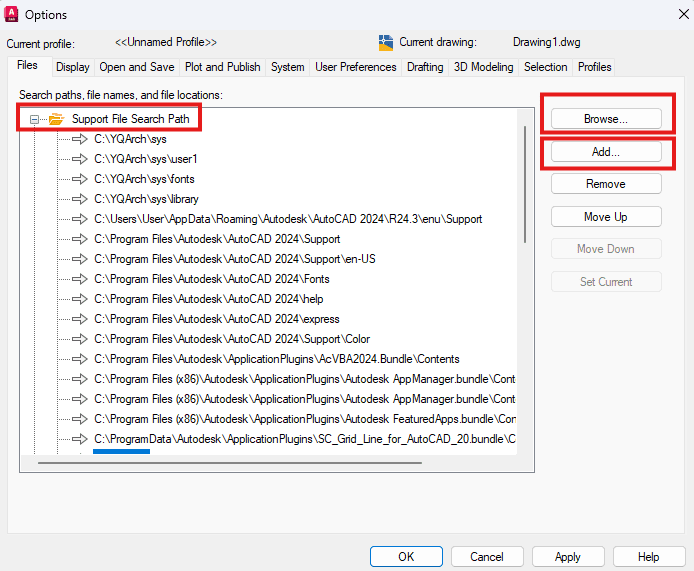Screen dimensions: 694x571
Task: Select path C:\YQArch\sys\fonts
Action: pyautogui.click(x=144, y=179)
